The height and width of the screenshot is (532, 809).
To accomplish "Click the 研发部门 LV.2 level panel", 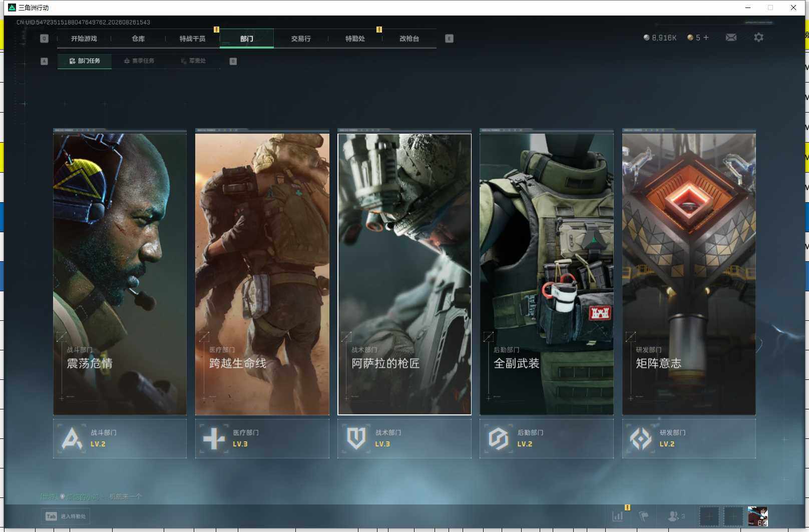I will tap(689, 438).
